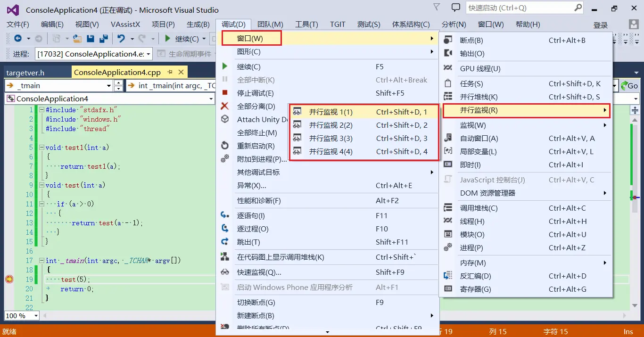Click the magnifier icon in Quick Launch
644x337 pixels.
[578, 8]
